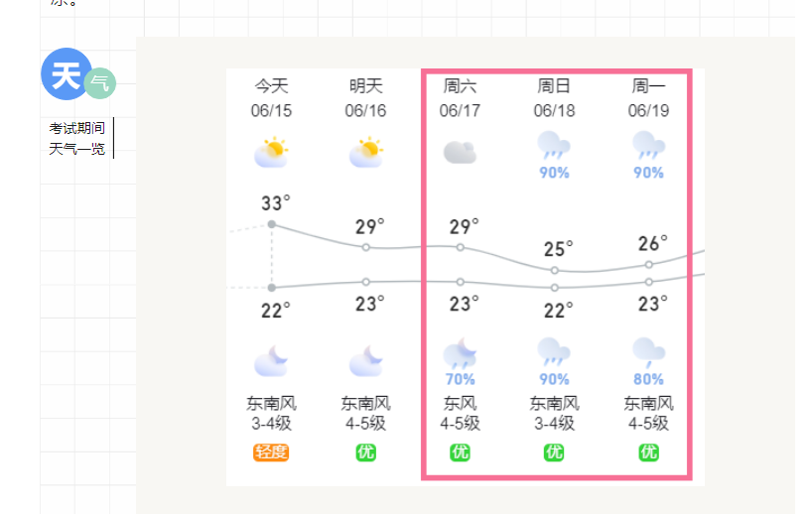Click the 33° high temperature point

(272, 224)
